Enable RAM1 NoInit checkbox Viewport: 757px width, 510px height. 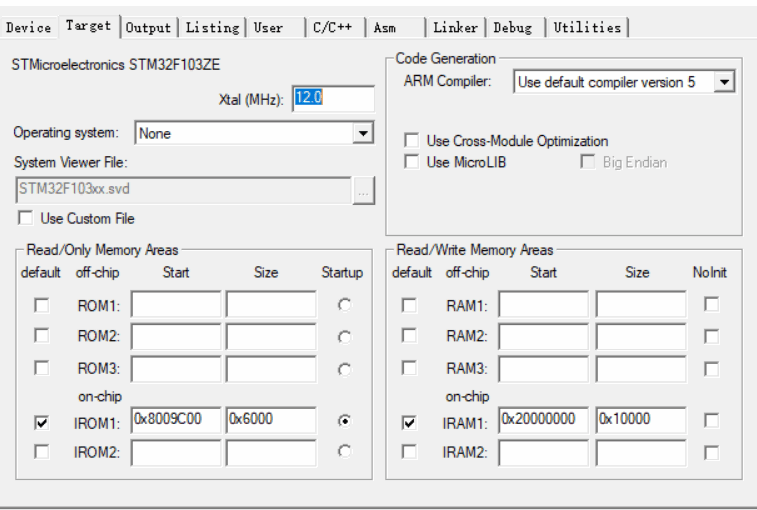click(712, 304)
